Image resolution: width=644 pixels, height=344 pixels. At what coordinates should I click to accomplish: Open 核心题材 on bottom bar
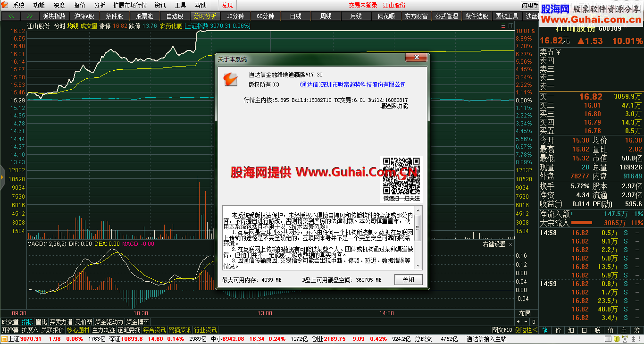tap(78, 330)
